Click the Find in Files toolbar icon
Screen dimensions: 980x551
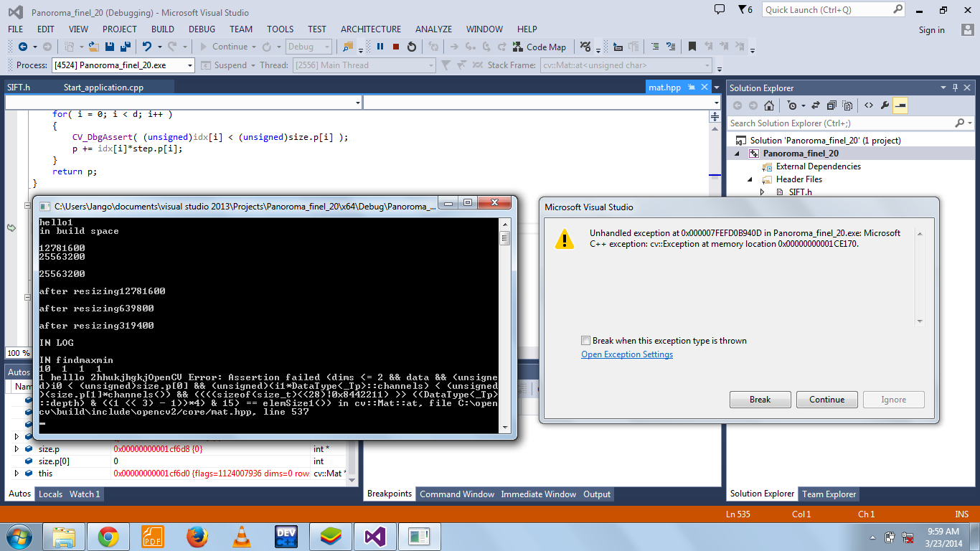click(349, 47)
